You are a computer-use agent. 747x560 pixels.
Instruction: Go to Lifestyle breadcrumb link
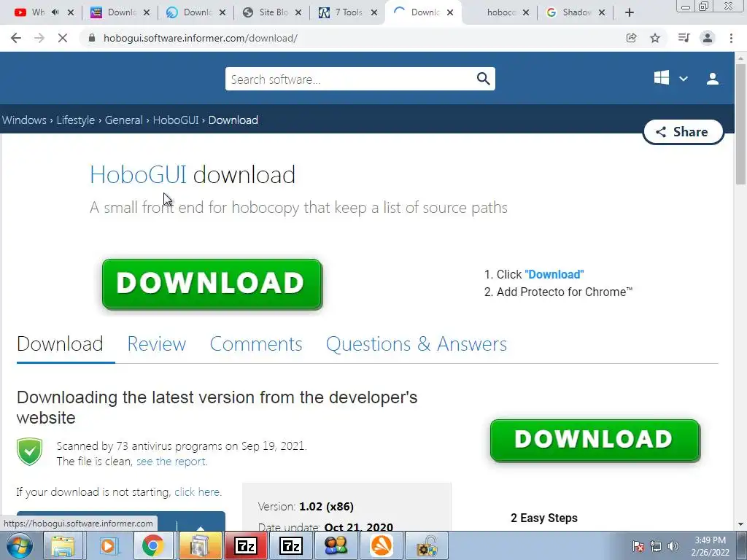[x=76, y=120]
